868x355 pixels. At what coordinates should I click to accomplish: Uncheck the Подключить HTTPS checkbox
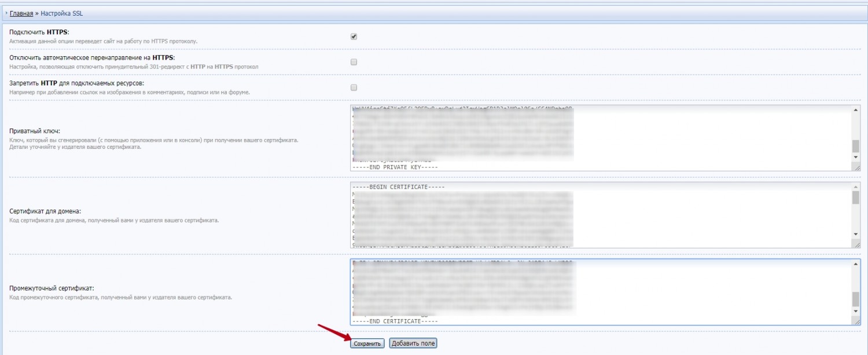354,36
